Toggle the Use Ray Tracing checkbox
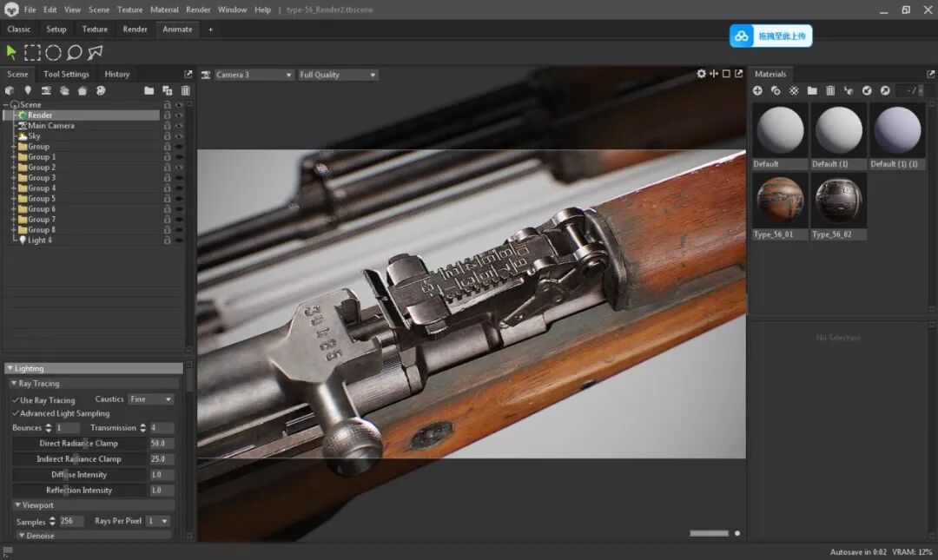 tap(16, 399)
